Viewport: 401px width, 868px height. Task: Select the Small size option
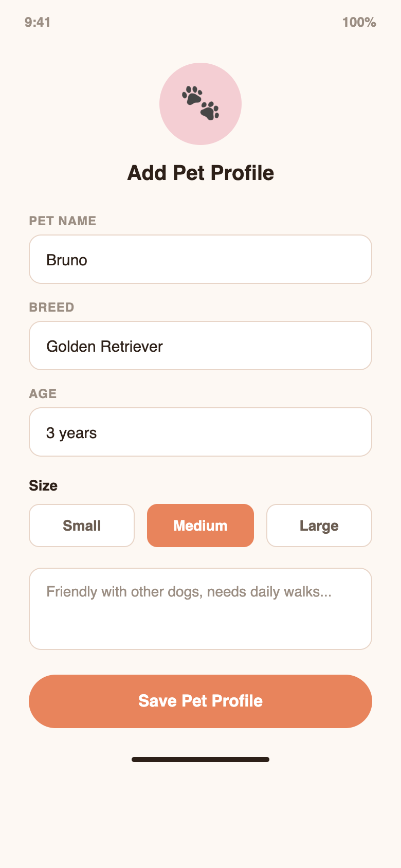(81, 526)
